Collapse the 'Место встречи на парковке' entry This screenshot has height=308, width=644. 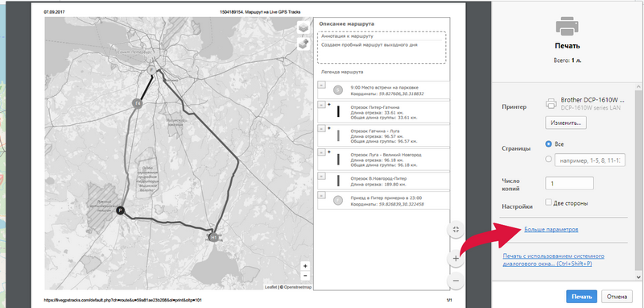[x=321, y=85]
